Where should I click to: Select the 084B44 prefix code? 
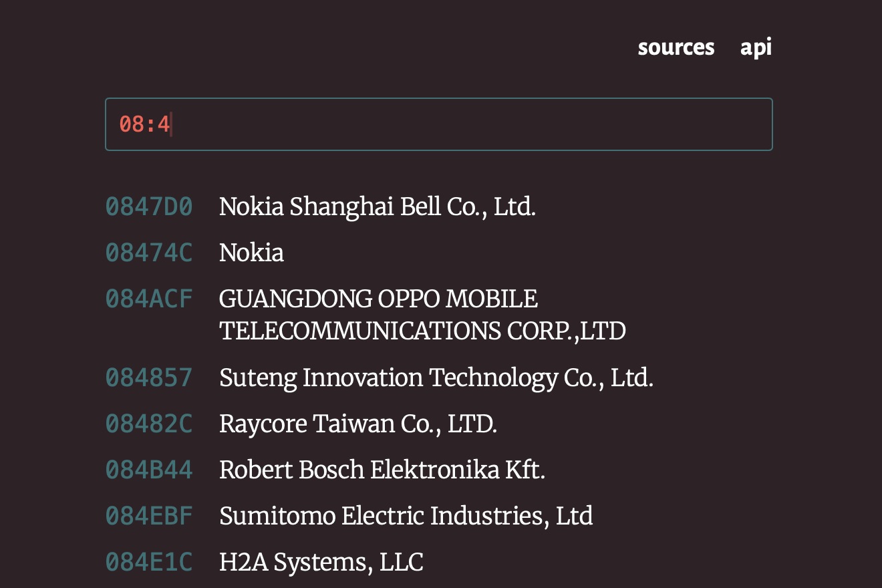[149, 470]
